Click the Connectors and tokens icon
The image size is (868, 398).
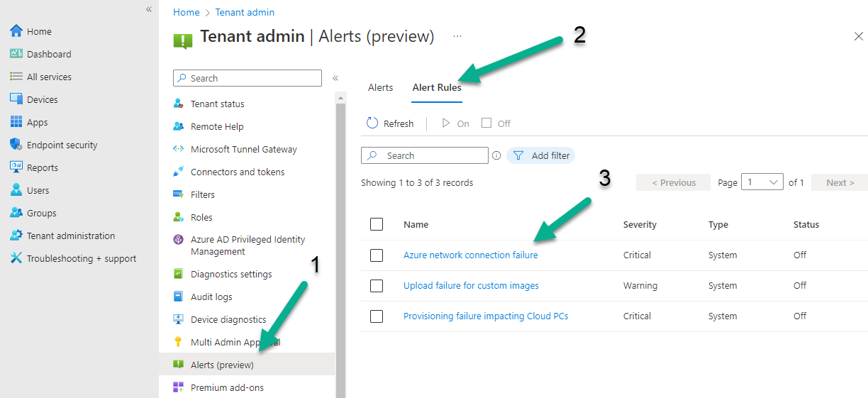tap(178, 172)
